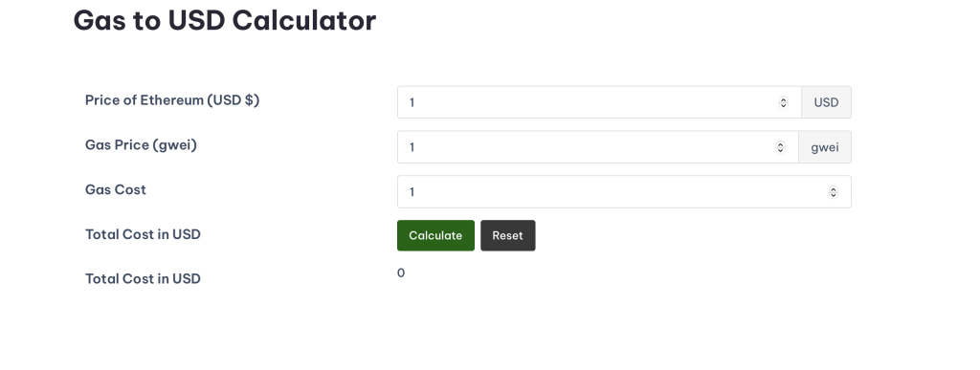This screenshot has height=370, width=980.
Task: Focus the Gas Price input field
Action: pos(597,147)
